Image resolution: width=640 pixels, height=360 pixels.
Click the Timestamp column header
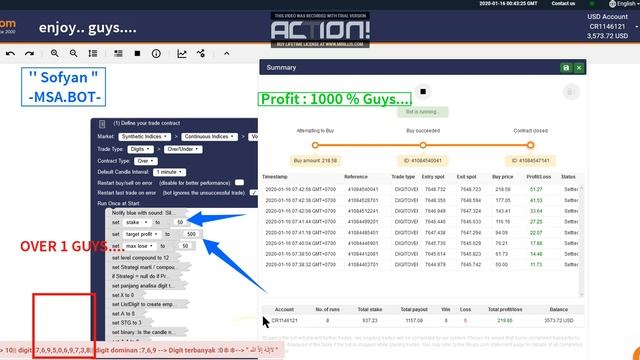[x=275, y=177]
